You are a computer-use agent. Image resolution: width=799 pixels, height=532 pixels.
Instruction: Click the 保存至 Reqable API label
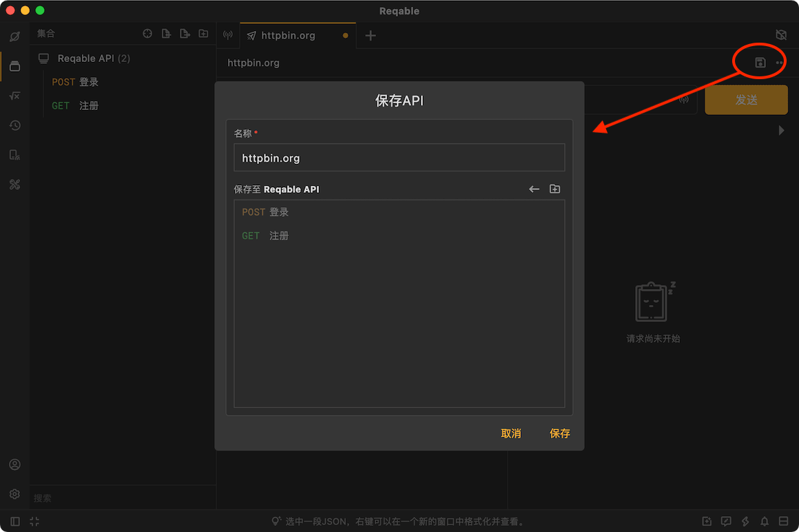click(277, 189)
